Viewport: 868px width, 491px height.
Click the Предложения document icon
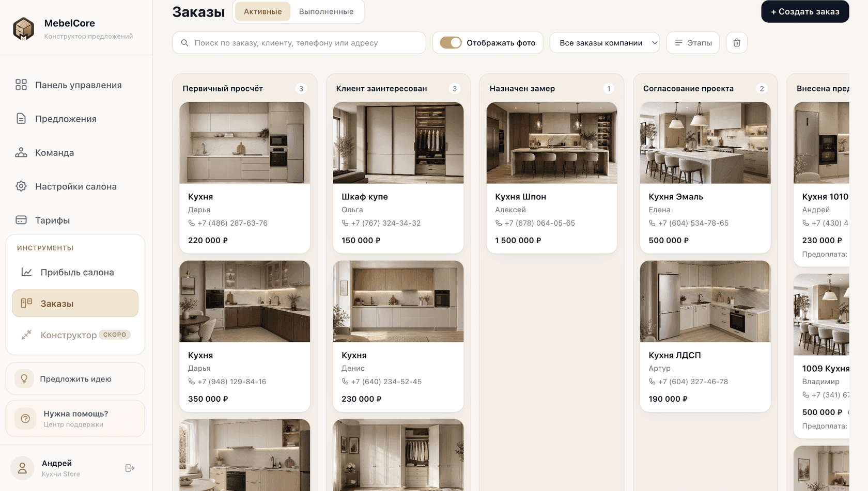(21, 119)
